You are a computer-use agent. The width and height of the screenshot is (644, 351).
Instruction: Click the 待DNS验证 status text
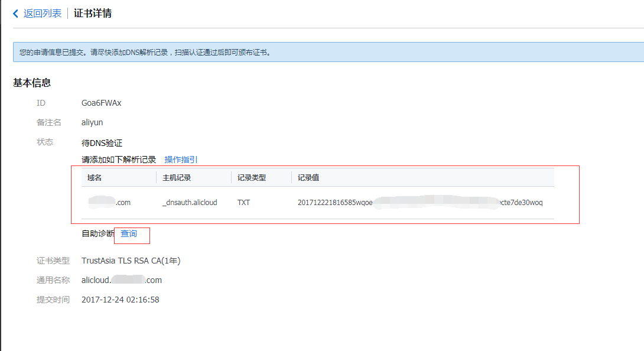[x=102, y=143]
